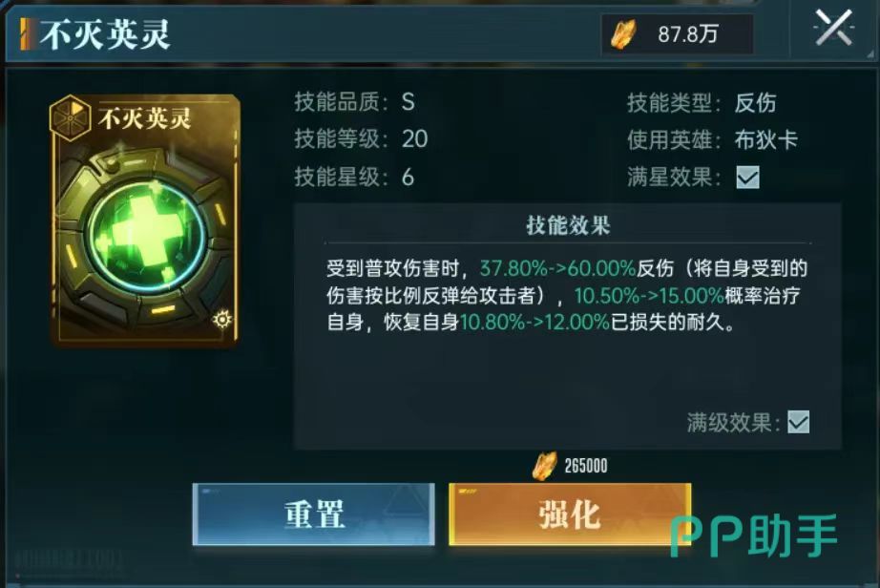Viewport: 880px width, 588px height.
Task: Close the 不灭英灵 skill panel
Action: [x=833, y=28]
